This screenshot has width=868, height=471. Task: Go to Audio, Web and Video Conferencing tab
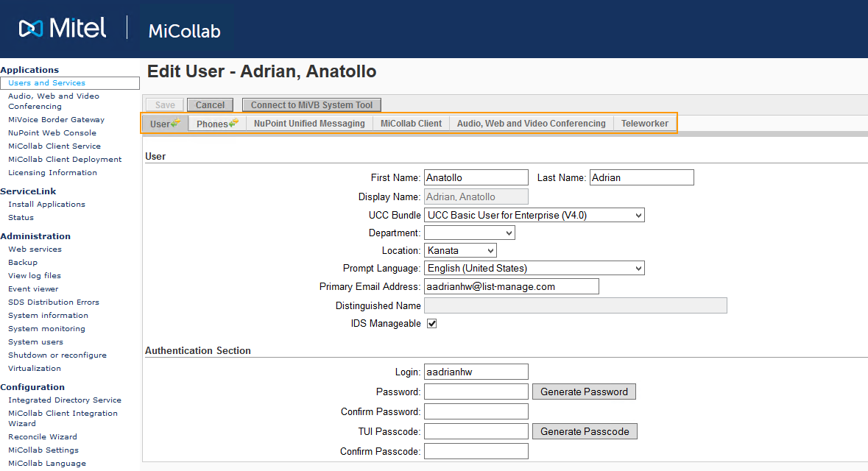pos(531,124)
